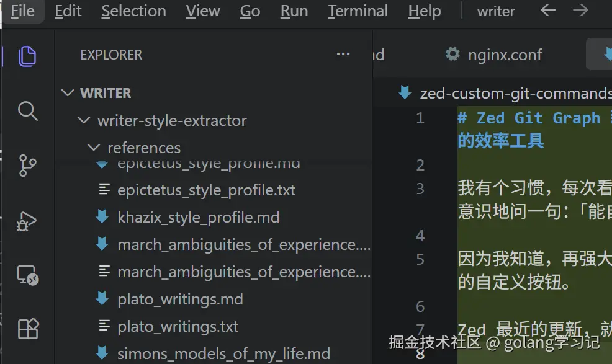Click text file icon of plato_writings.txt

104,326
